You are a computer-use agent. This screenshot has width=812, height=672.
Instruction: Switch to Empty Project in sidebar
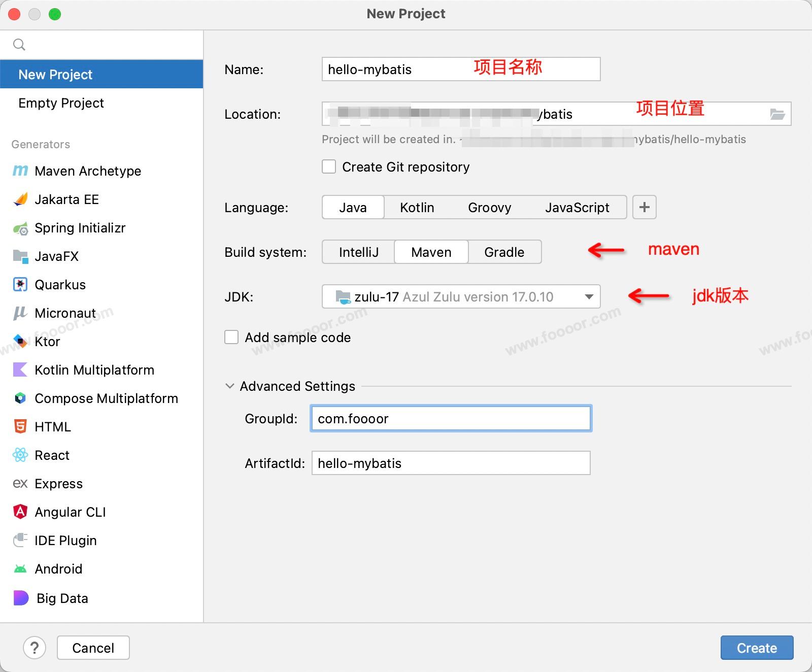pos(61,103)
